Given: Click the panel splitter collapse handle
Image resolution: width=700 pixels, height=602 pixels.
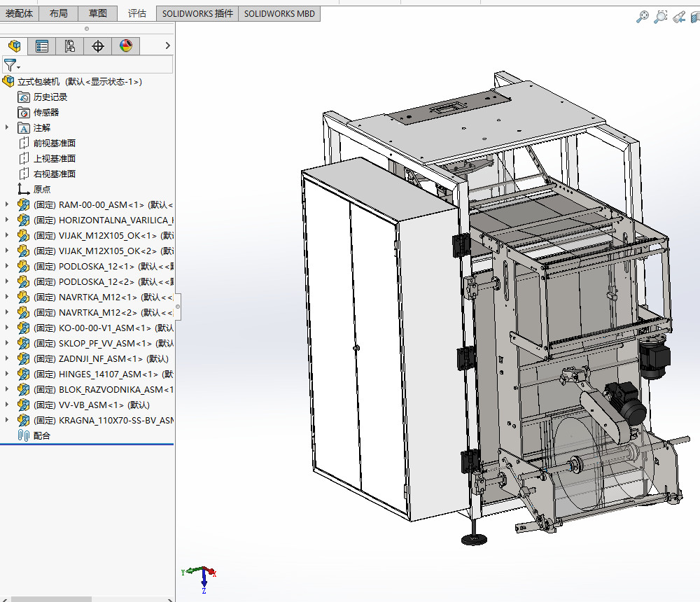Looking at the screenshot, I should click(178, 307).
